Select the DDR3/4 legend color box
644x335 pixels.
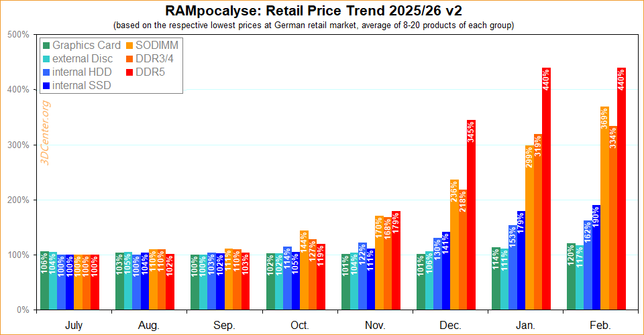click(x=129, y=59)
